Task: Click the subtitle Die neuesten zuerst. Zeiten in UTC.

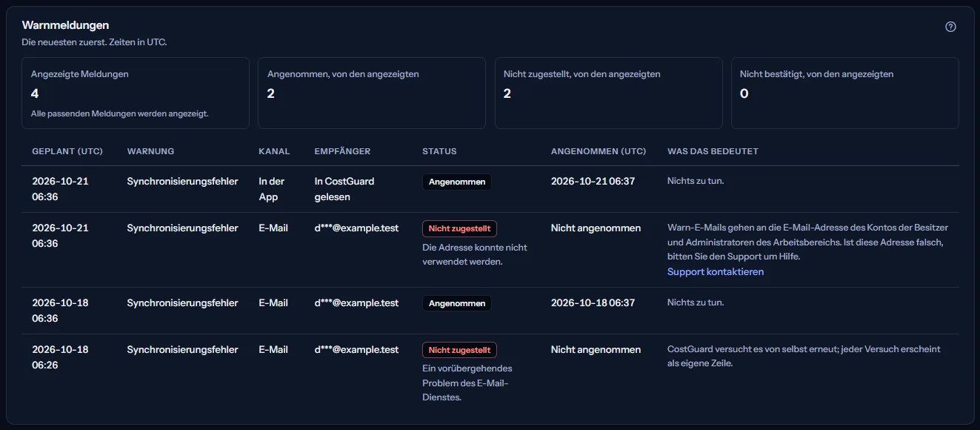Action: pyautogui.click(x=94, y=42)
